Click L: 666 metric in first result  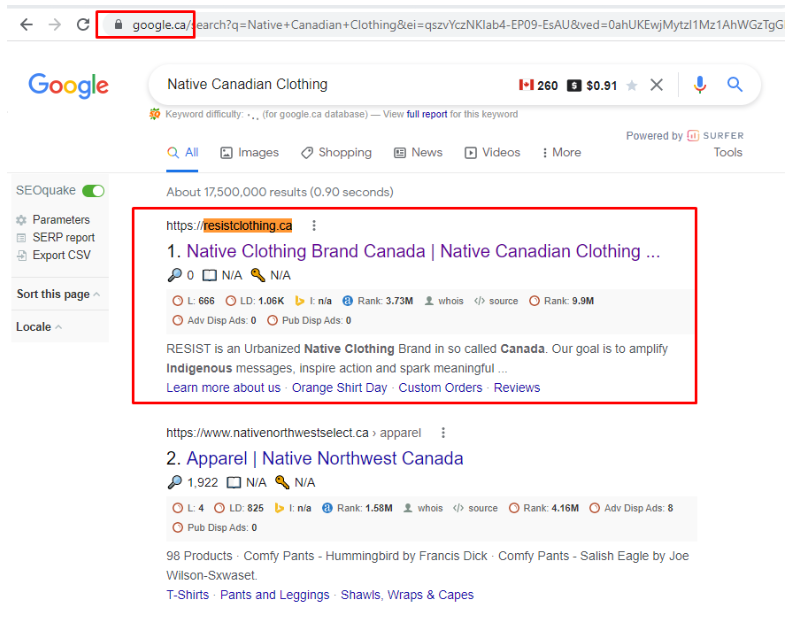(193, 301)
